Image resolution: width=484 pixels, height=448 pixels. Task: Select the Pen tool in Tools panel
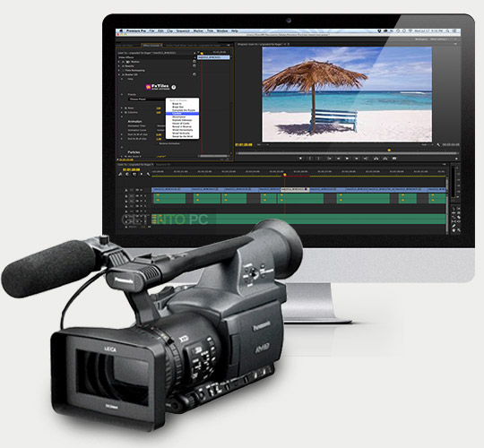(454, 226)
